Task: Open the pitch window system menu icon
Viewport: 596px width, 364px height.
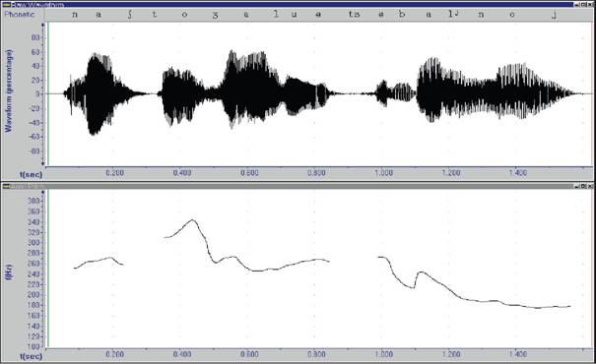Action: point(6,186)
